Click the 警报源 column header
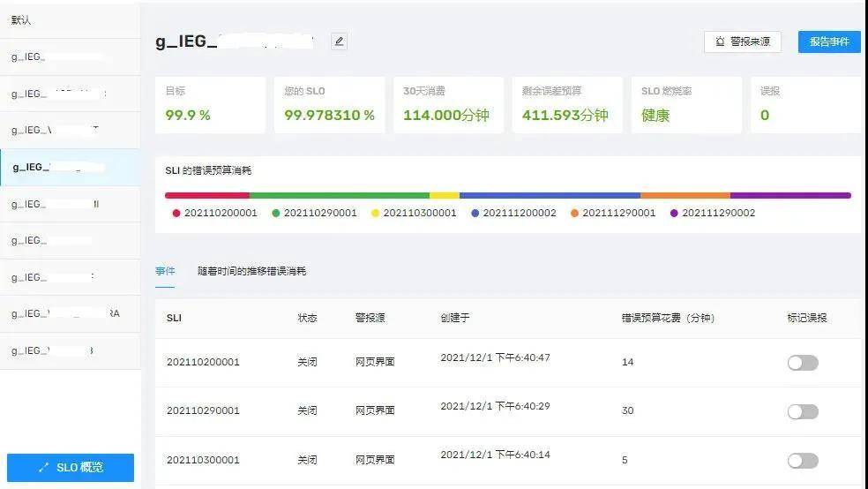This screenshot has height=489, width=868. (x=370, y=318)
